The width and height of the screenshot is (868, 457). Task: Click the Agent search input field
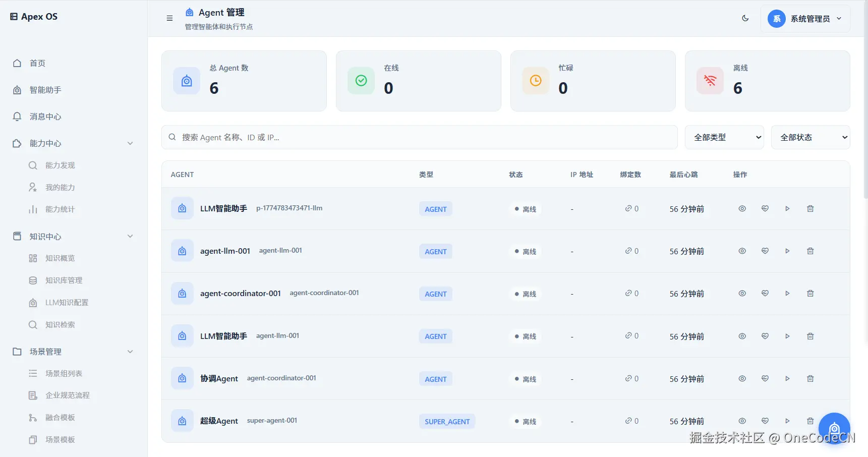click(x=419, y=137)
